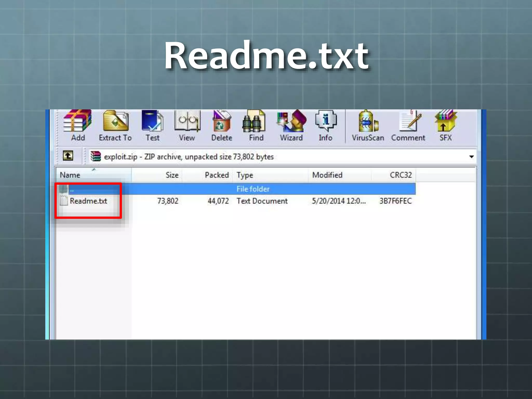Click the 44,072 packed value
The height and width of the screenshot is (399, 532).
(218, 201)
